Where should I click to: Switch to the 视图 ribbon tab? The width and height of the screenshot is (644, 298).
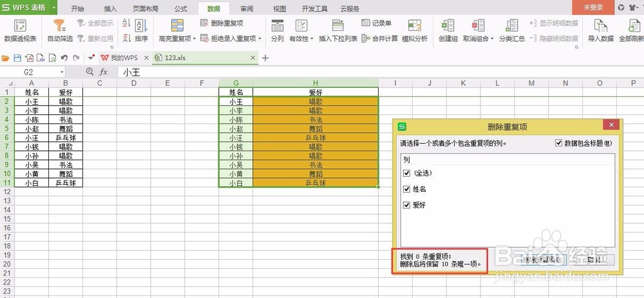pyautogui.click(x=279, y=8)
